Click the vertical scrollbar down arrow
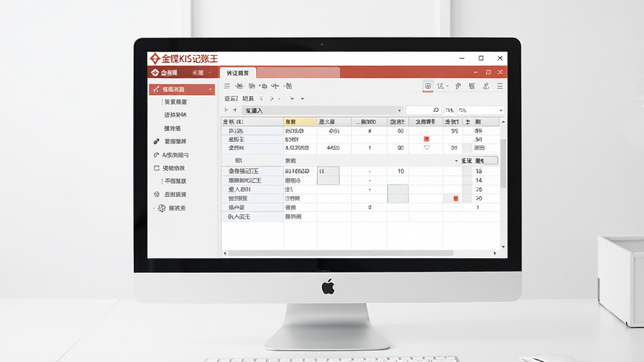Screen dimensions: 644x362 point(503,246)
